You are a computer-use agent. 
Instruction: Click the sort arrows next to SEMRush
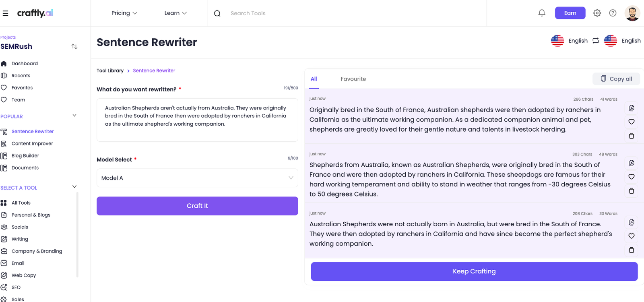74,46
